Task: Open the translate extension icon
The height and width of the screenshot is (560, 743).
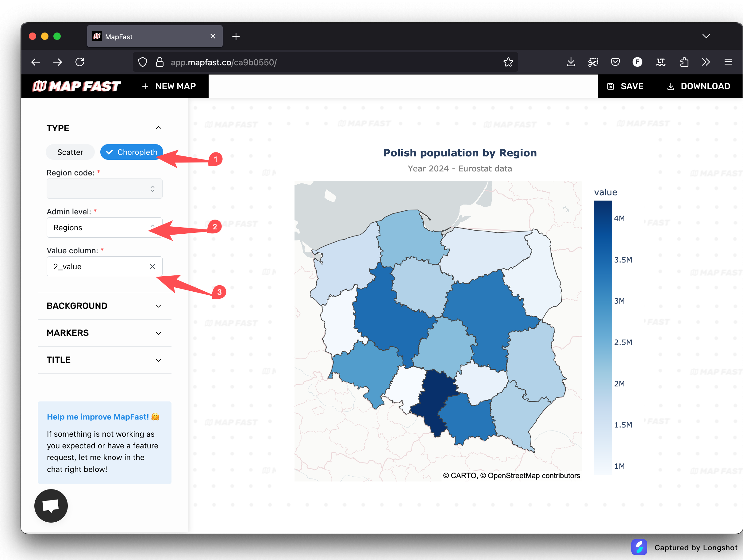Action: pos(661,62)
